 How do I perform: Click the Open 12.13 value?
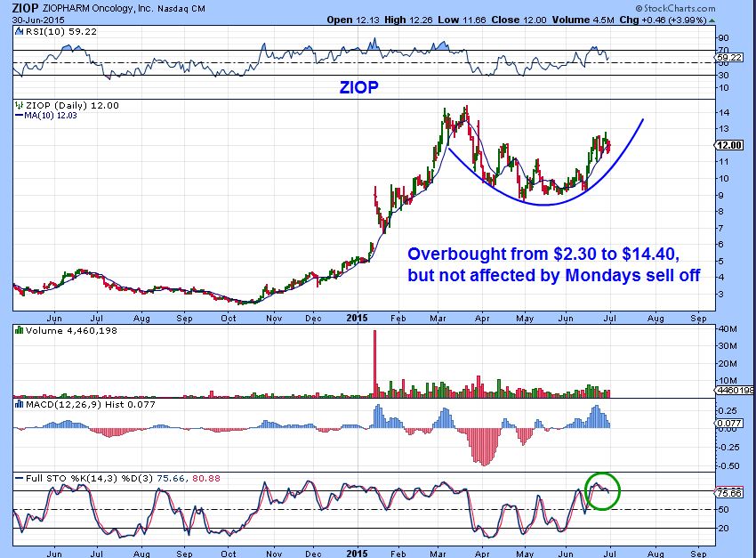[x=353, y=20]
